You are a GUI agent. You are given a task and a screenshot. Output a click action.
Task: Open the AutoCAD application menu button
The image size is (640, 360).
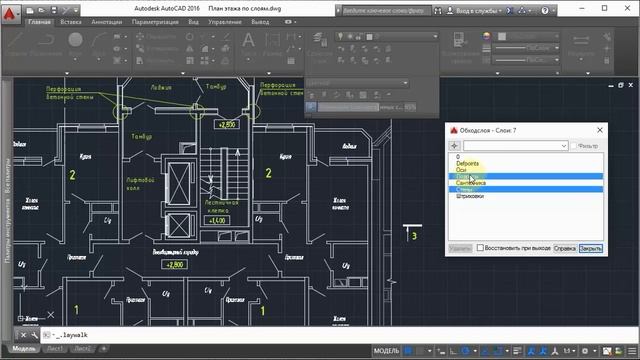pos(10,13)
